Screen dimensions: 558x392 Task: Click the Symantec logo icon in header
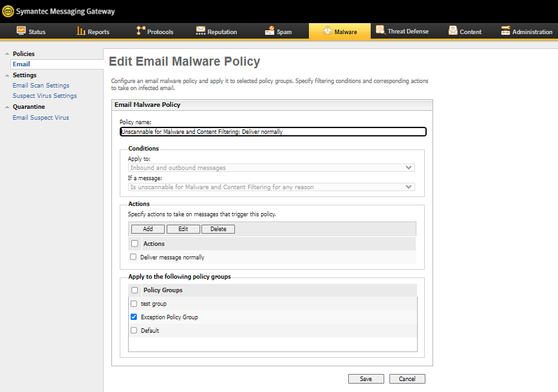click(8, 11)
